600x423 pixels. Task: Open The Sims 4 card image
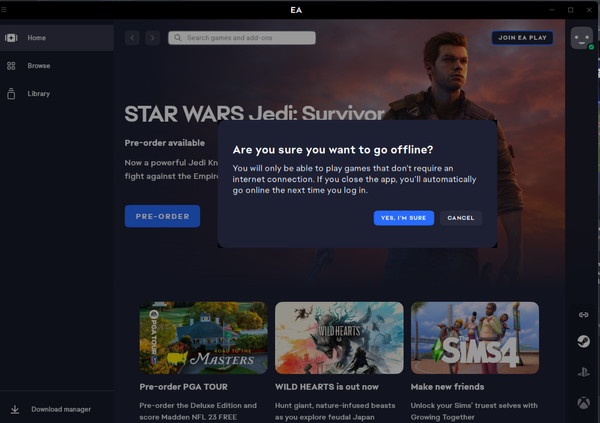(x=475, y=338)
